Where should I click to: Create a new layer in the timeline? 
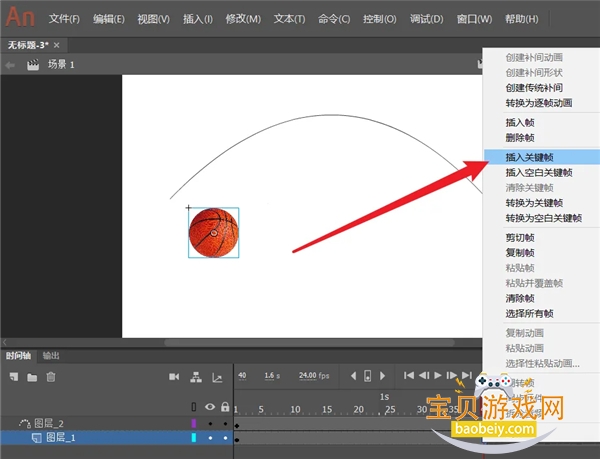pyautogui.click(x=14, y=377)
